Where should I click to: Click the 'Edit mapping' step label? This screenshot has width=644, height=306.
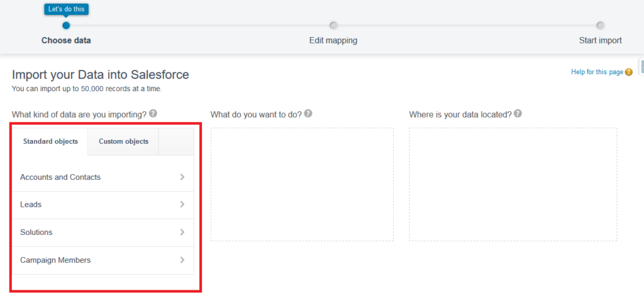coord(333,41)
